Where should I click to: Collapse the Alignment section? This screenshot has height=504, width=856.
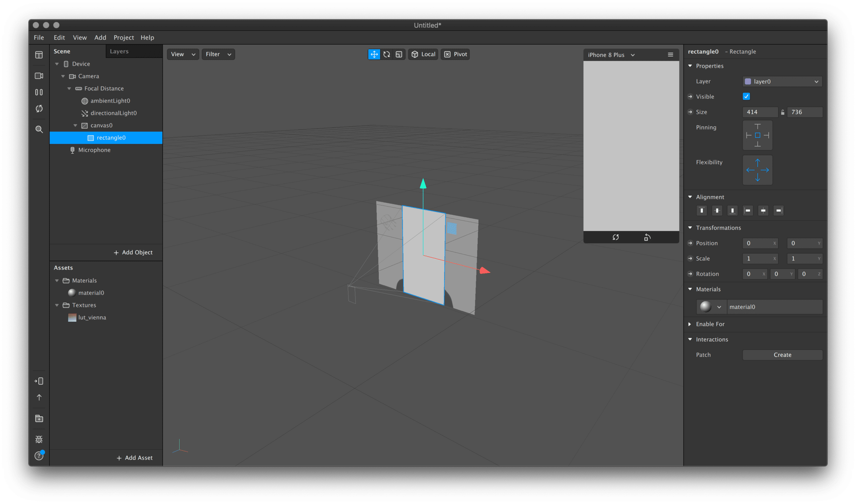tap(690, 197)
